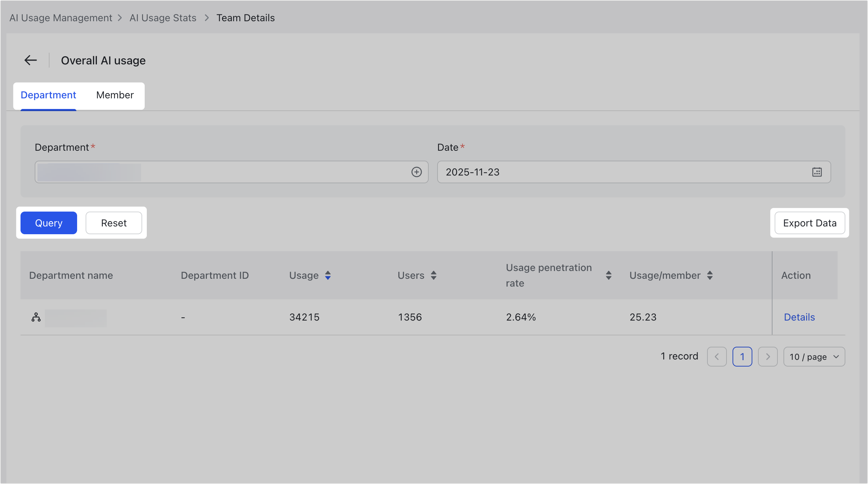Image resolution: width=868 pixels, height=484 pixels.
Task: Go to previous page arrow
Action: pyautogui.click(x=717, y=357)
